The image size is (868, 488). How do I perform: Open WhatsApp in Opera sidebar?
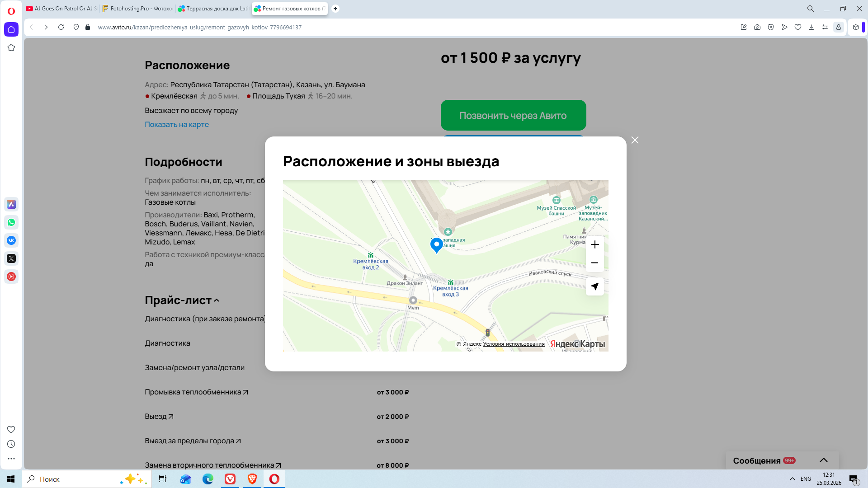click(x=11, y=222)
